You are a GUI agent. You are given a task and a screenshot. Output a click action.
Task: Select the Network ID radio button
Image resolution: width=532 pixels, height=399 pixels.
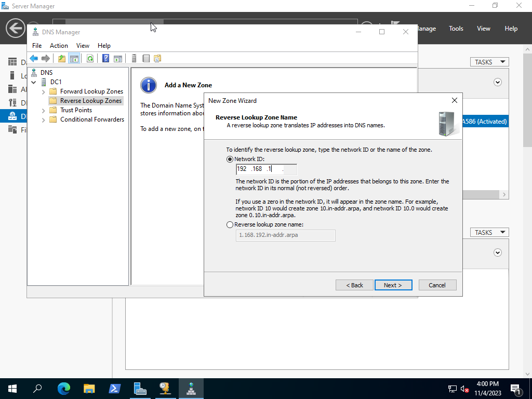tap(230, 159)
